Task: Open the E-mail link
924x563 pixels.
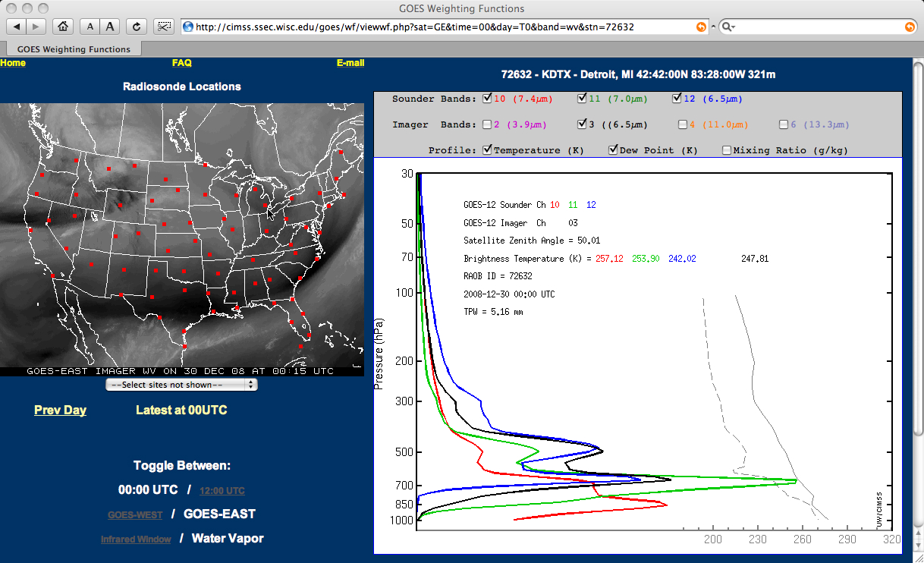Action: [350, 63]
